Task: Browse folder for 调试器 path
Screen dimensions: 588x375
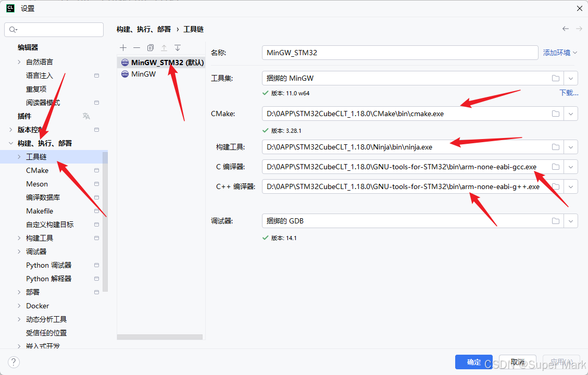Action: (556, 221)
